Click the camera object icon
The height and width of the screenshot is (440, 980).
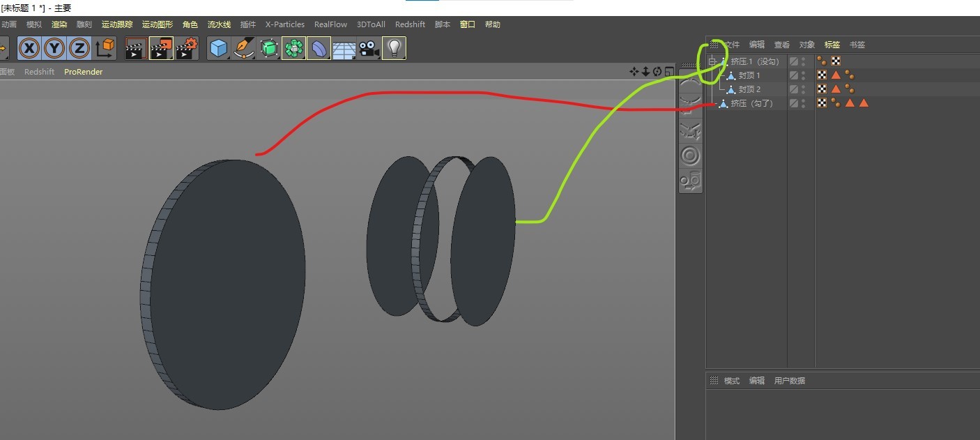coord(368,48)
